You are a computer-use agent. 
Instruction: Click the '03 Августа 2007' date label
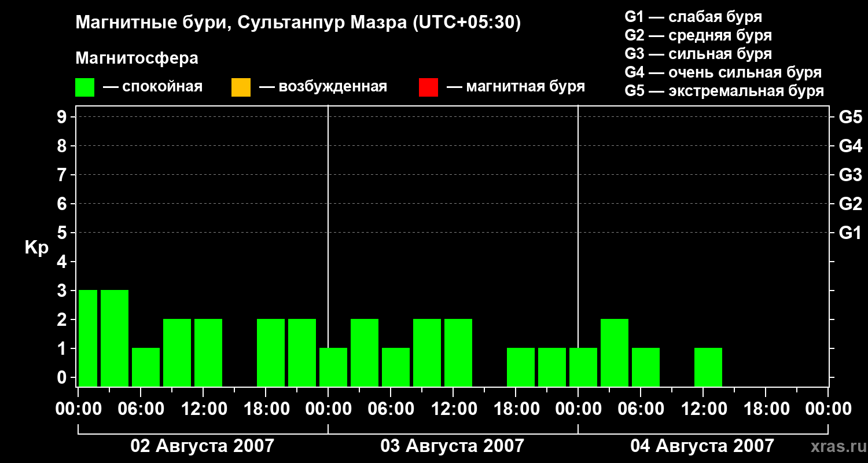[x=452, y=446]
